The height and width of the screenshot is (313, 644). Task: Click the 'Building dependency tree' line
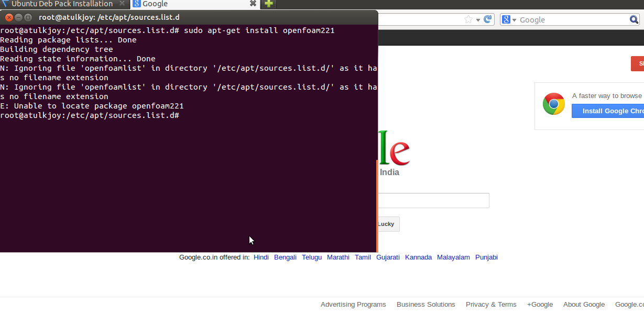57,49
